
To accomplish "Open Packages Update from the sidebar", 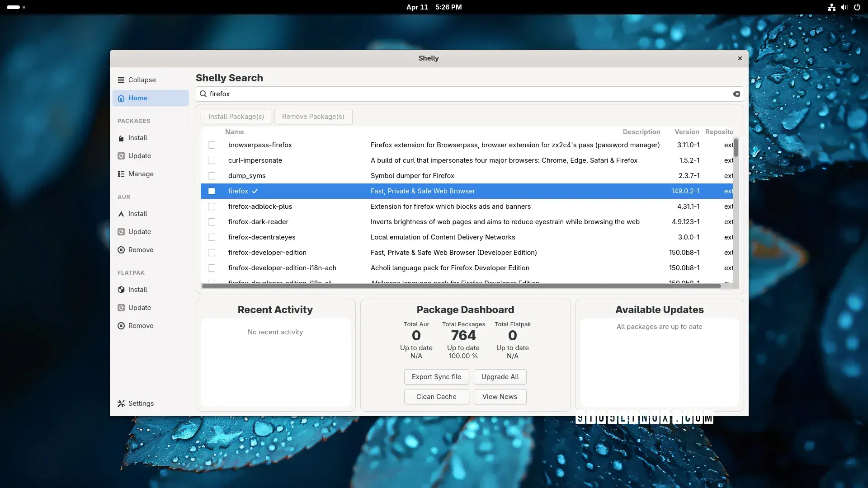I will coord(139,156).
